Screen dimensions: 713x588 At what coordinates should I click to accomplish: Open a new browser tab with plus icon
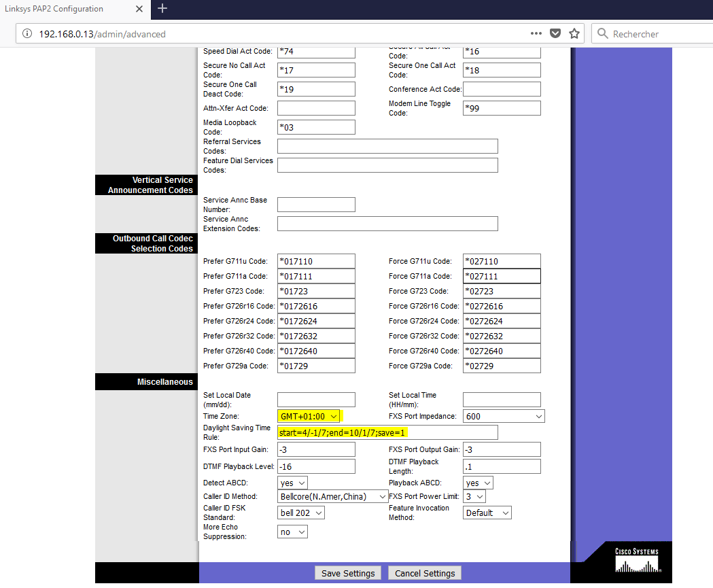[162, 9]
